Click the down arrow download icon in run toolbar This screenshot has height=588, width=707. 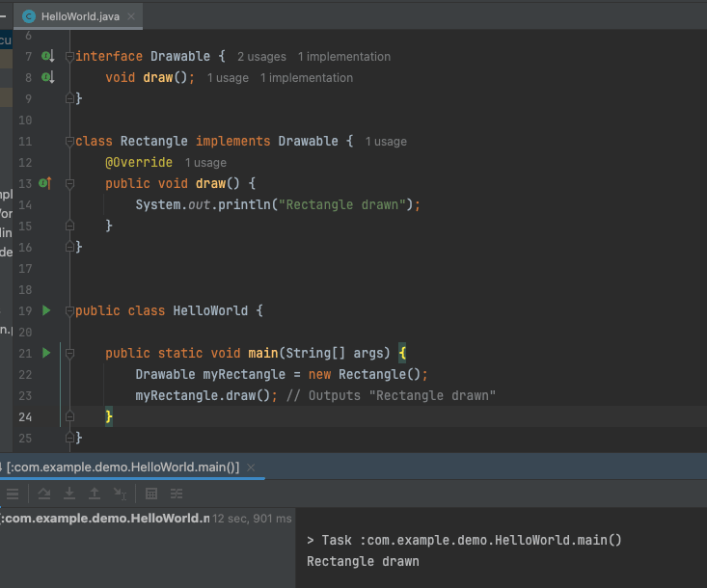pos(69,494)
